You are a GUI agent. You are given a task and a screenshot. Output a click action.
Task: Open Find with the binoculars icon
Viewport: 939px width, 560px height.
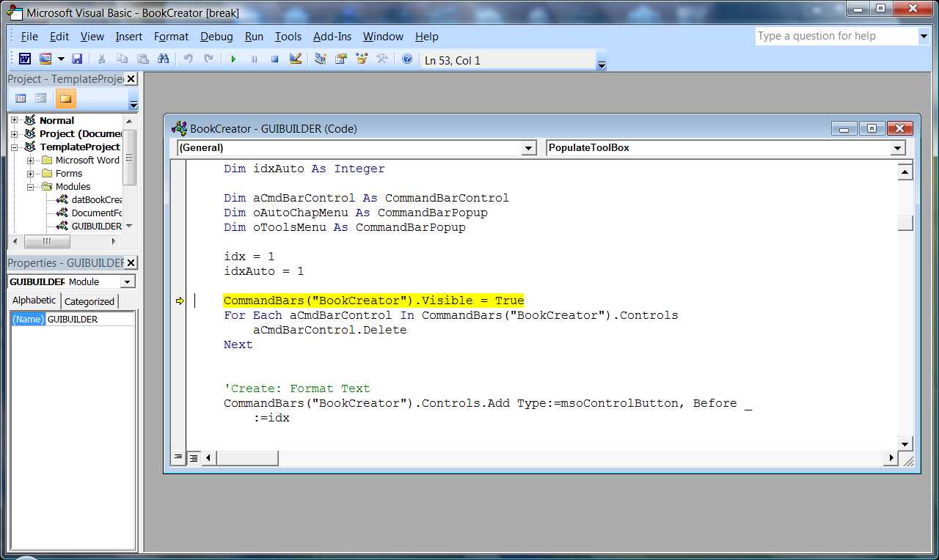click(163, 59)
